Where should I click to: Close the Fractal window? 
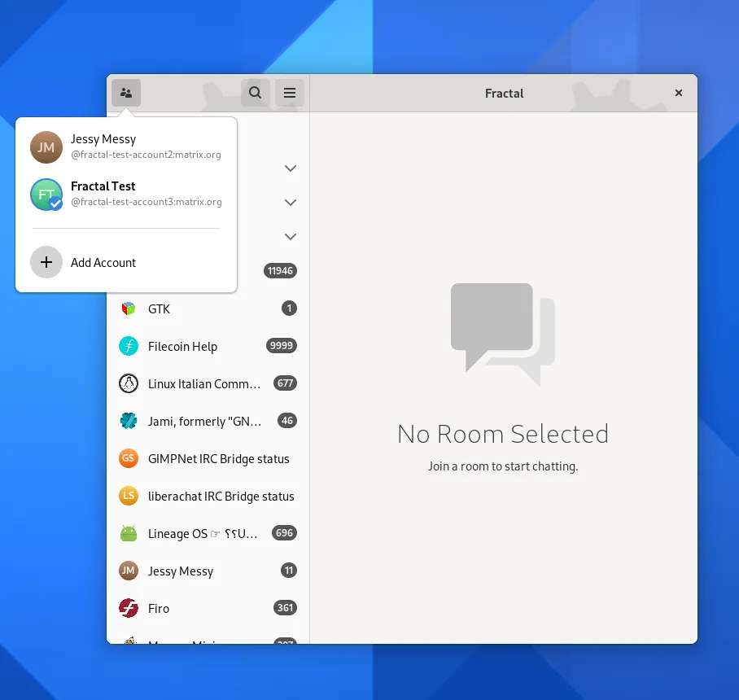coord(679,93)
